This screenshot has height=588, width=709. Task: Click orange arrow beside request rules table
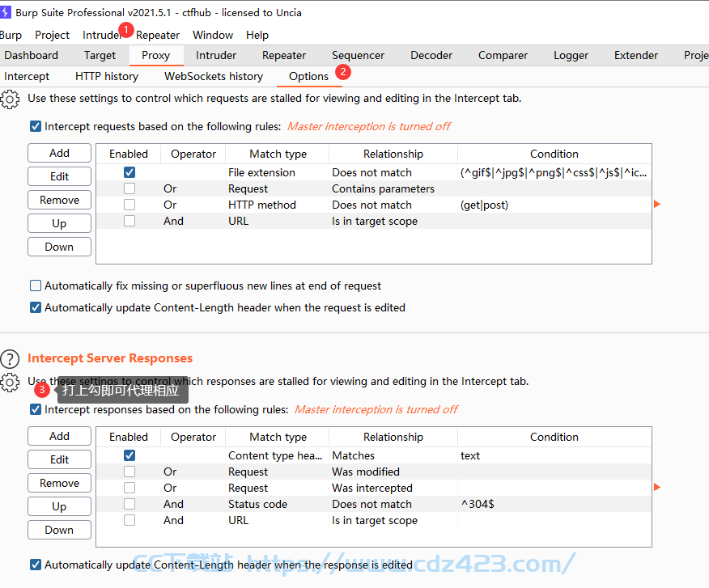point(657,205)
